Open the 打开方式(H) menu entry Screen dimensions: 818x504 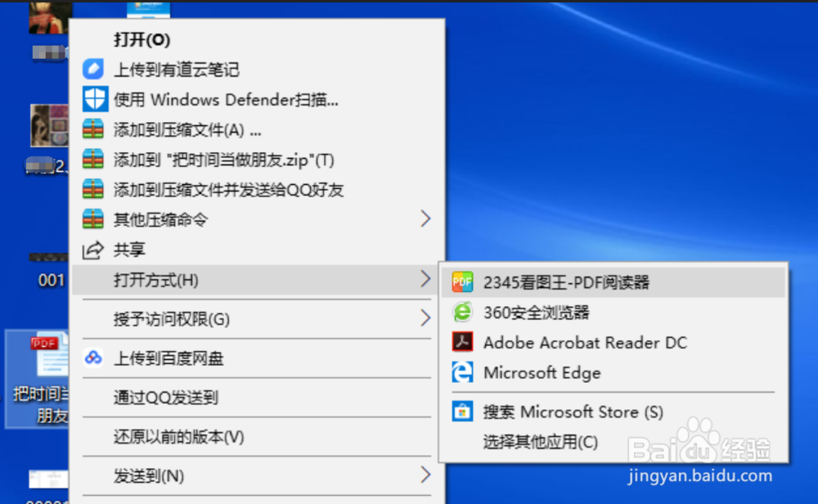pyautogui.click(x=257, y=280)
